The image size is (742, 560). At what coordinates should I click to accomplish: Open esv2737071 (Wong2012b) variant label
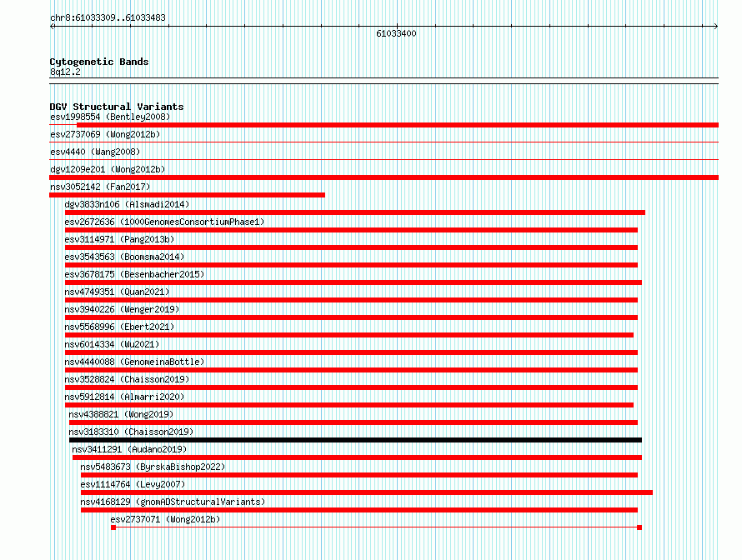click(165, 519)
